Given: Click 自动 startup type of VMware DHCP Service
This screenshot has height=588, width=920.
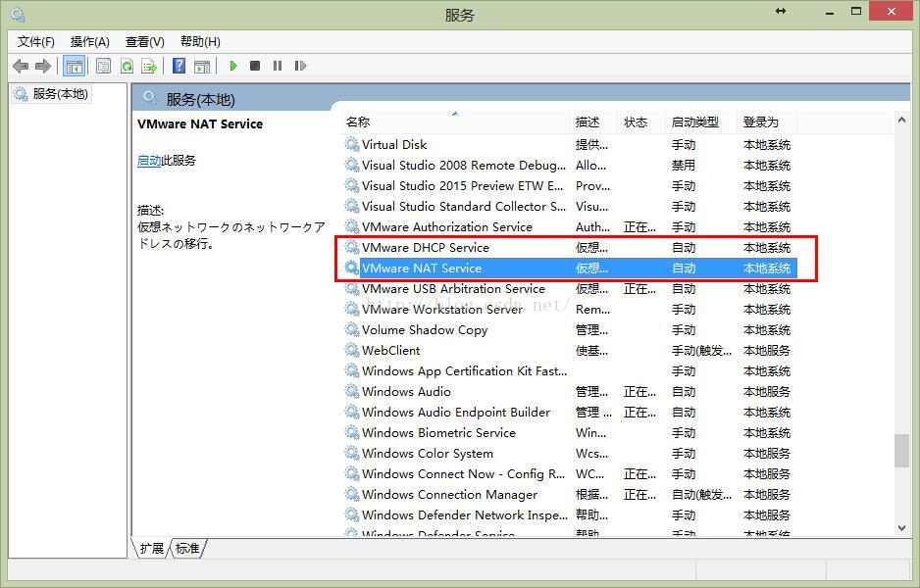Looking at the screenshot, I should pos(684,247).
